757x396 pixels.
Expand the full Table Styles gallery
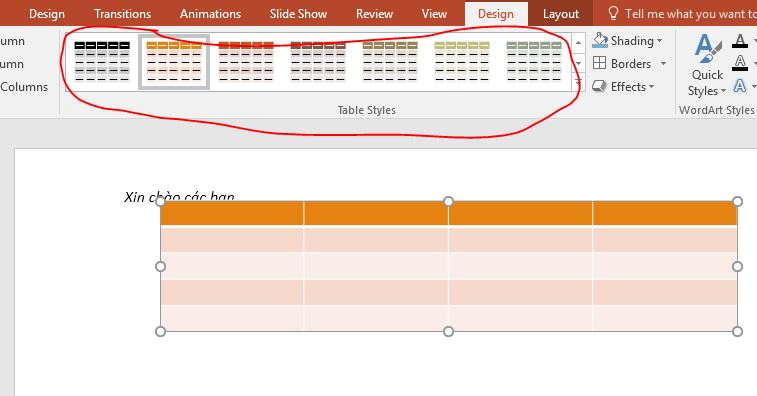578,84
